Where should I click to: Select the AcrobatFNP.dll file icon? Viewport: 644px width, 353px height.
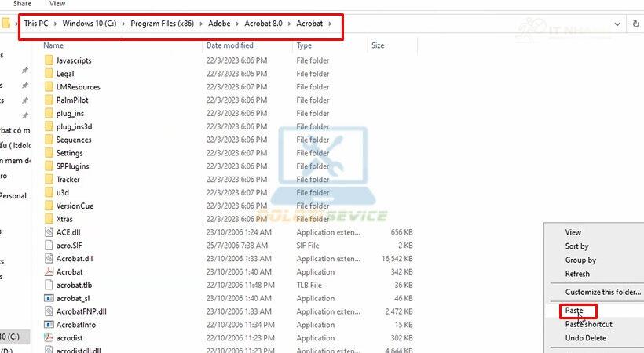click(x=49, y=311)
